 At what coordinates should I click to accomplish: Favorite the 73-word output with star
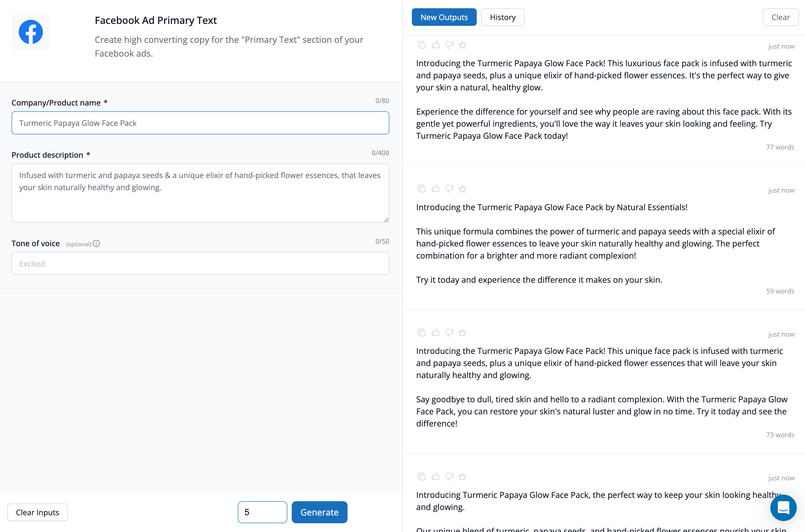[x=462, y=333]
